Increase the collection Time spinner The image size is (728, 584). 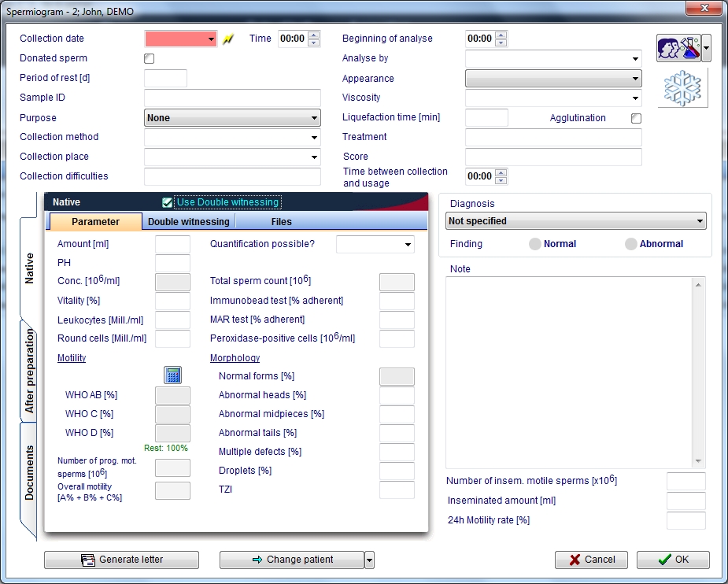[x=314, y=35]
